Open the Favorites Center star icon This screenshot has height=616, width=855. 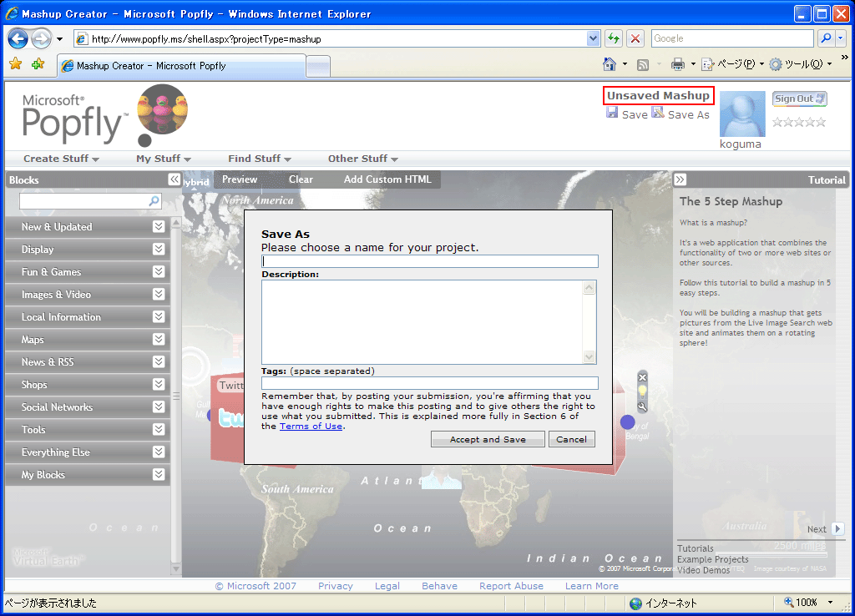[x=16, y=64]
